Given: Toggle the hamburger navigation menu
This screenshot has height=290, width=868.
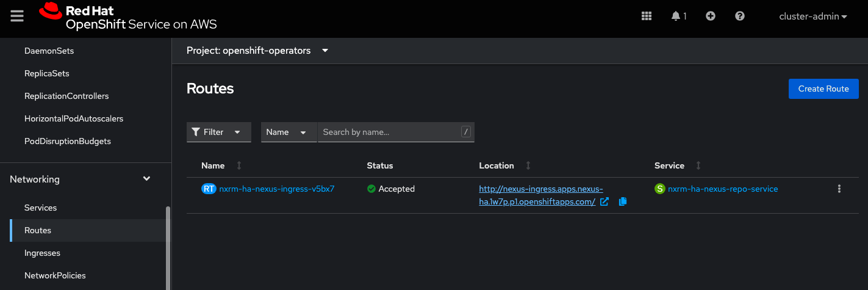Looking at the screenshot, I should 17,16.
